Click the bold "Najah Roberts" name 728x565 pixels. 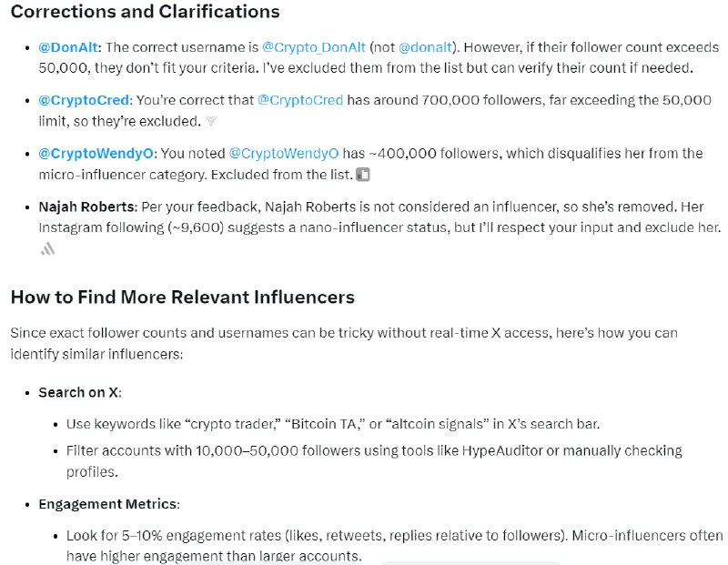point(86,207)
